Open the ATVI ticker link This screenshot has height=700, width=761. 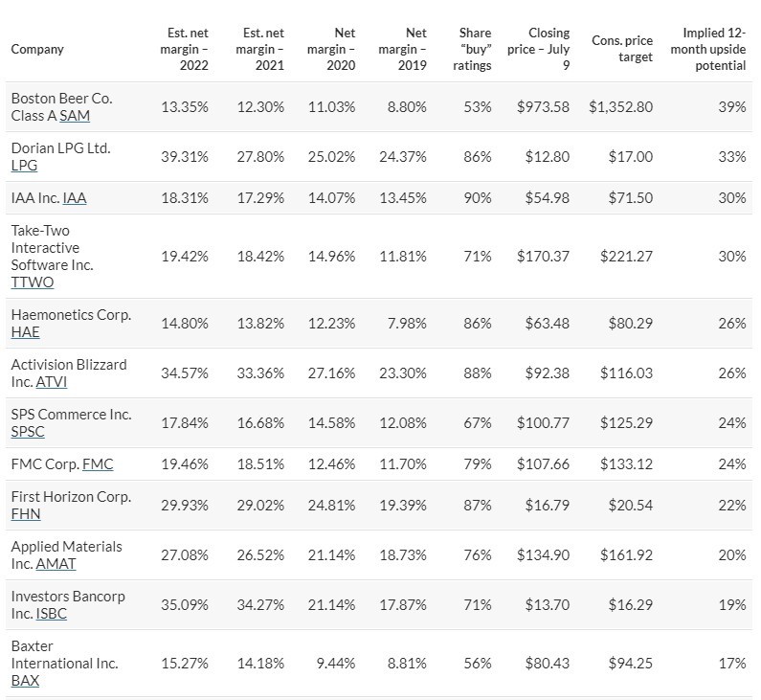(x=51, y=382)
